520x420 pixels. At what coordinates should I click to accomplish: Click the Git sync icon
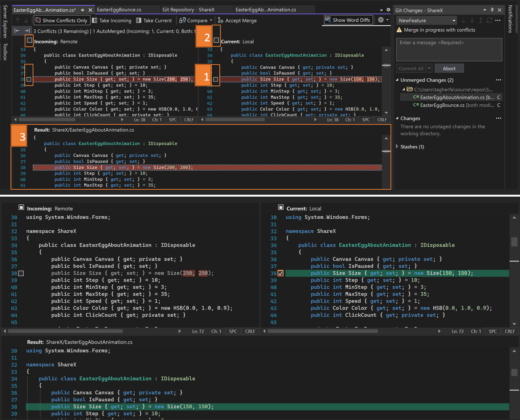[489, 20]
